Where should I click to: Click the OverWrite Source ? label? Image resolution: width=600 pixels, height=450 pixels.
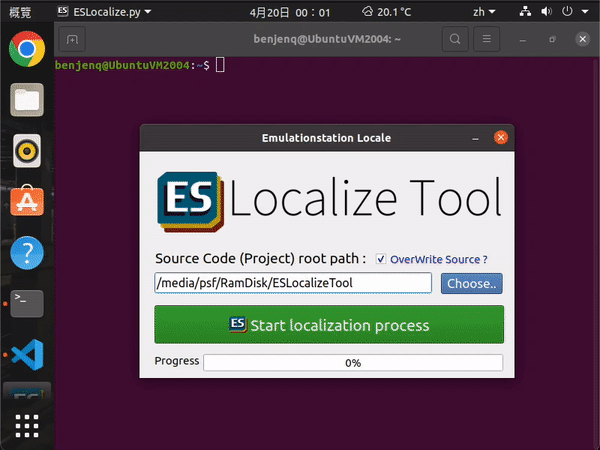coord(439,259)
